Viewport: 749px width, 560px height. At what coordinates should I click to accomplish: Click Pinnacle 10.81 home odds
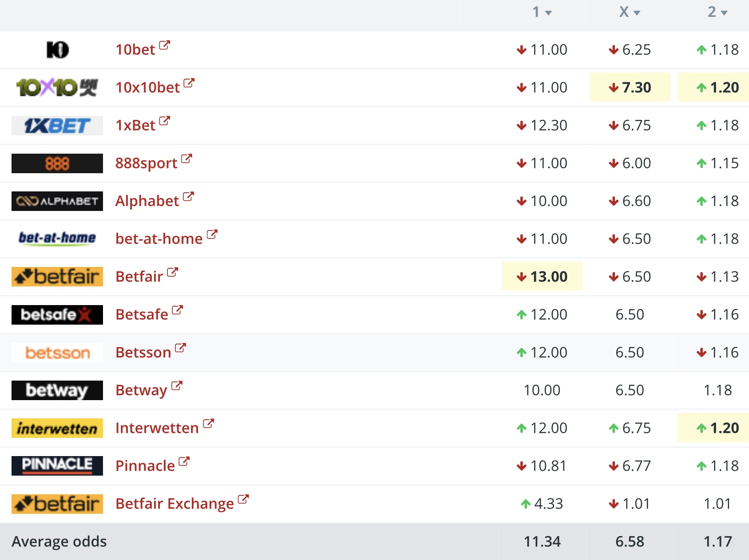[x=542, y=466]
